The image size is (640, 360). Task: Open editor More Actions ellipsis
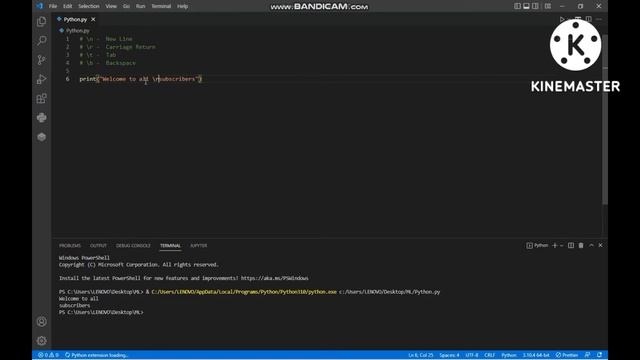click(599, 19)
